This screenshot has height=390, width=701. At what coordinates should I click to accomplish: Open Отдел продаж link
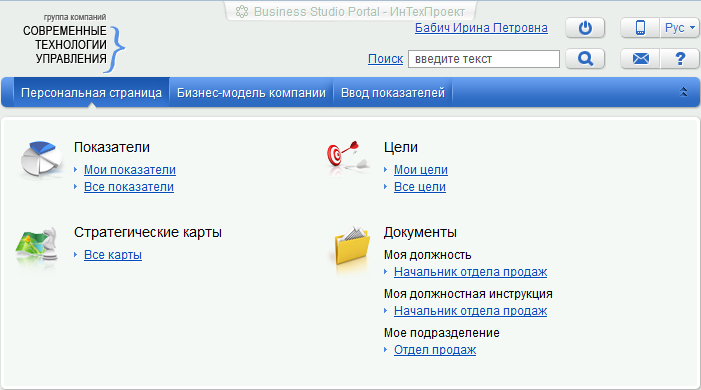[435, 350]
